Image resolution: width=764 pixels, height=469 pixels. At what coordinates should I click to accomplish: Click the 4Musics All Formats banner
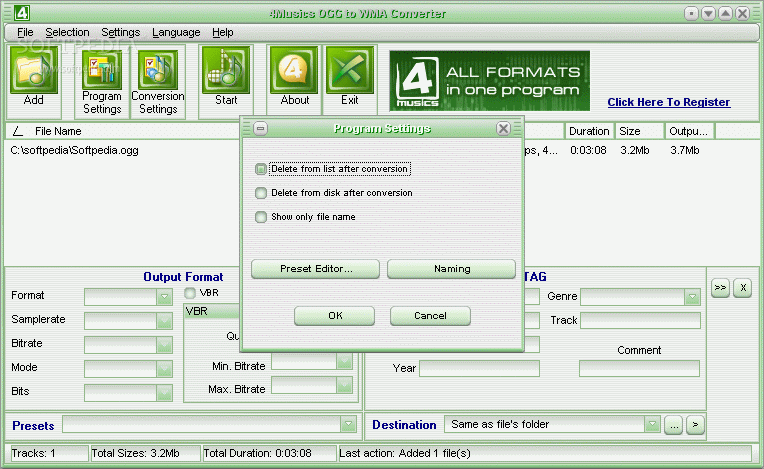point(489,81)
